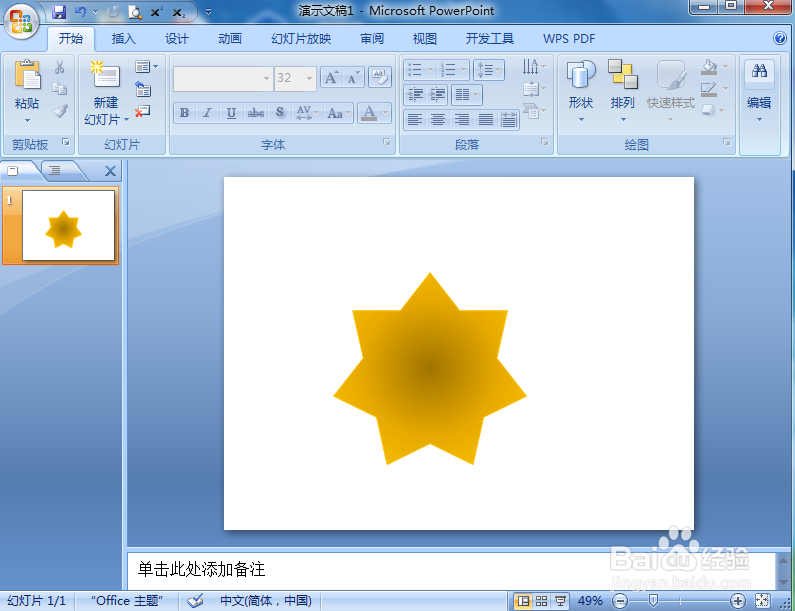Open the align text vertical options
The image size is (795, 611).
coord(534,89)
